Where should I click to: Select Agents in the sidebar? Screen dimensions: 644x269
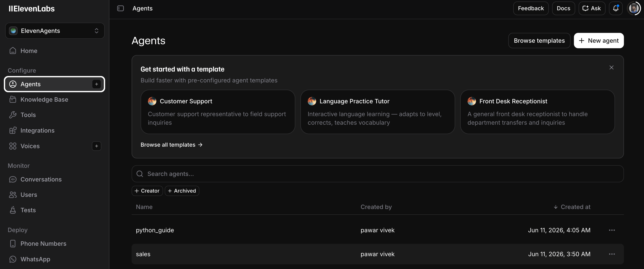click(54, 84)
